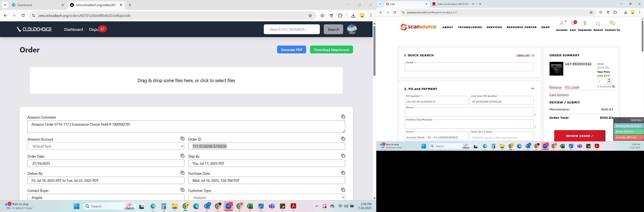Click the Generate PDF button
644x212 pixels.
(x=291, y=49)
